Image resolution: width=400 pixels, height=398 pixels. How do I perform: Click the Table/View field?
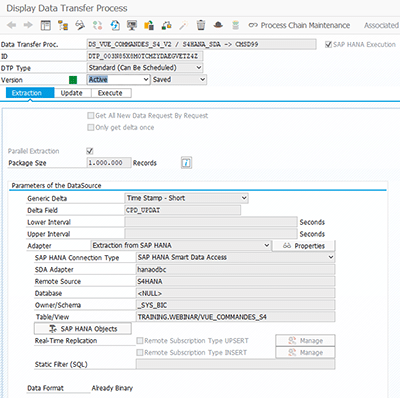pos(235,317)
